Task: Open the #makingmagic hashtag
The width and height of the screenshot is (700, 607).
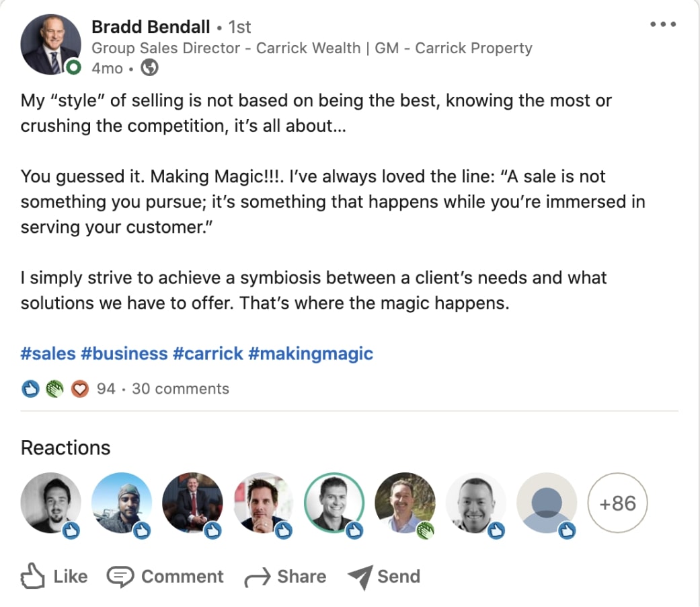Action: [x=310, y=353]
